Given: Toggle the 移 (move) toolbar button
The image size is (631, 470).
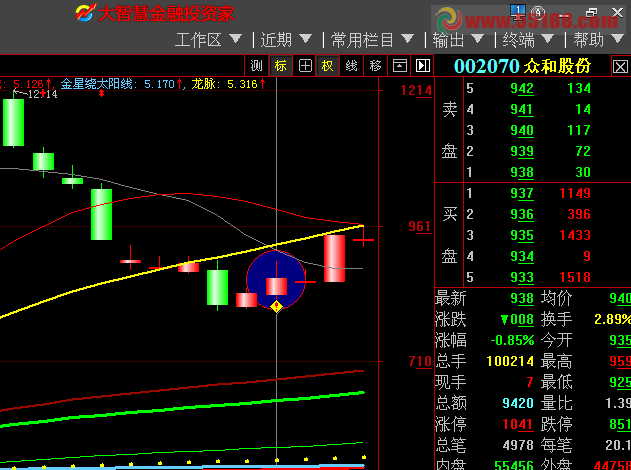Looking at the screenshot, I should click(x=375, y=66).
